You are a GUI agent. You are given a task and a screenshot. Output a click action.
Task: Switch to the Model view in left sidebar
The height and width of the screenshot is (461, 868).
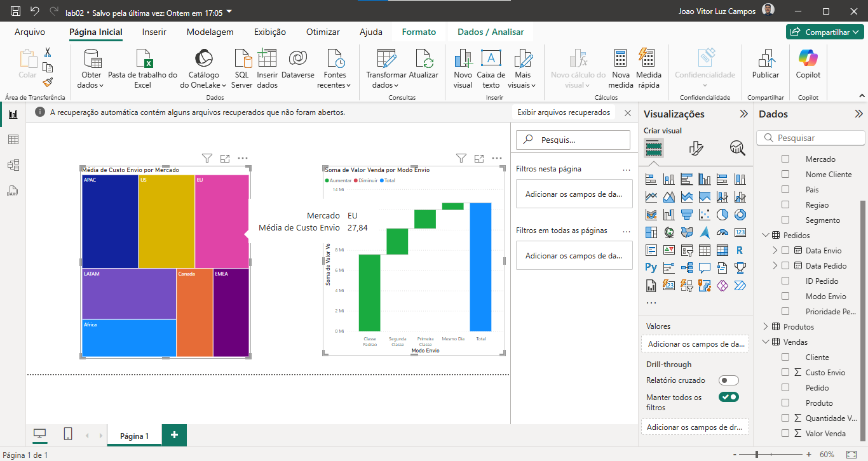coord(13,165)
